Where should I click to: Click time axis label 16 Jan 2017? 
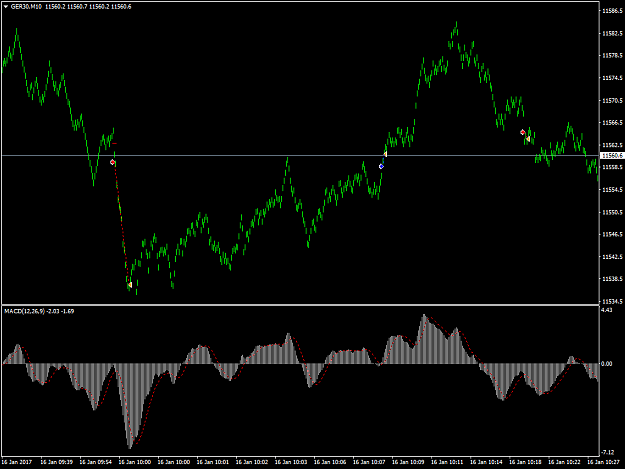click(x=17, y=462)
